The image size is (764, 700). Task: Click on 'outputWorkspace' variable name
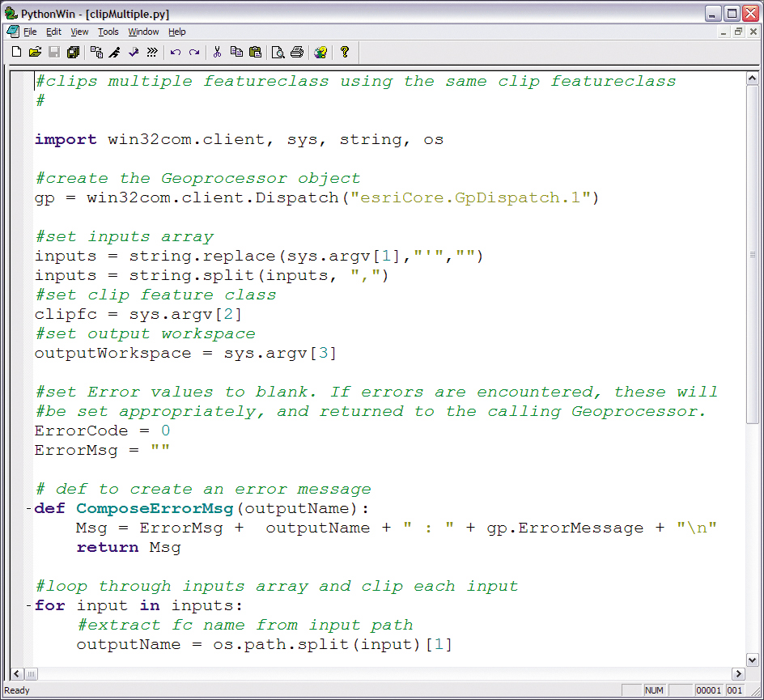112,353
